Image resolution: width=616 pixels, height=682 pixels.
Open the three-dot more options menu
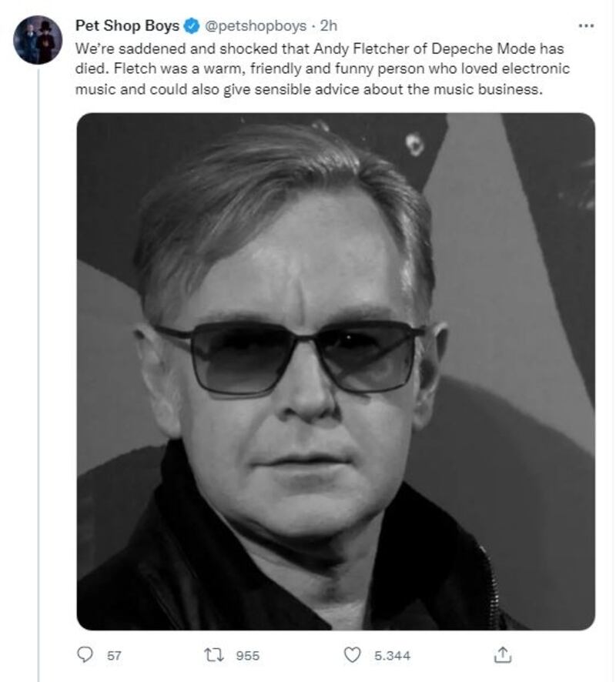pyautogui.click(x=586, y=26)
